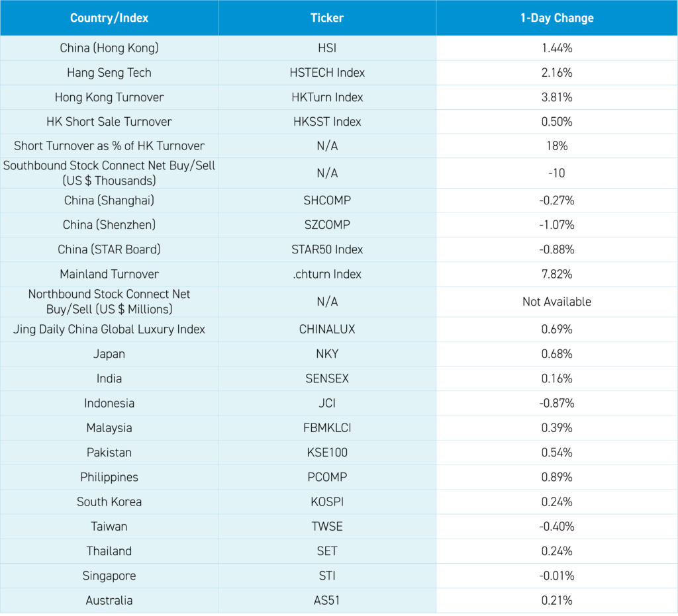Select the Australia row label
Screen dimensions: 678x616
(109, 600)
